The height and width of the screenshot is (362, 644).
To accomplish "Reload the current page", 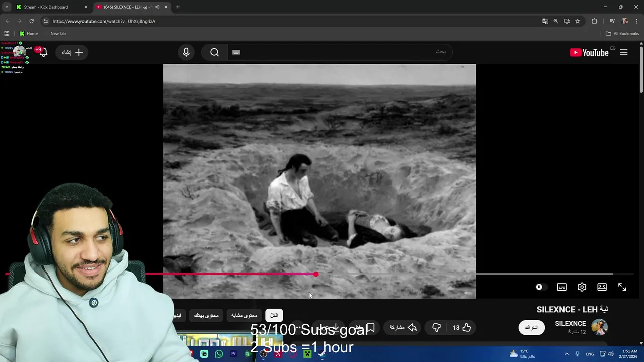I will pos(31,21).
